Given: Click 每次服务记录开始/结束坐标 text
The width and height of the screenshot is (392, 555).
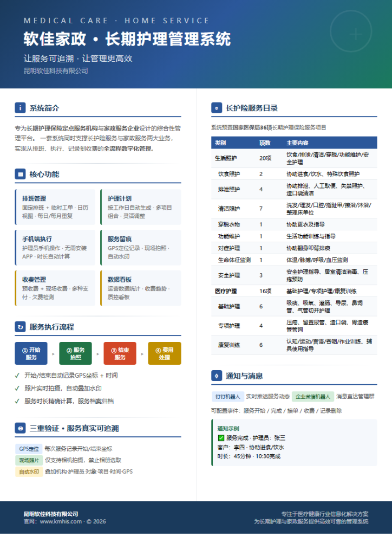Looking at the screenshot, I should point(79,449).
